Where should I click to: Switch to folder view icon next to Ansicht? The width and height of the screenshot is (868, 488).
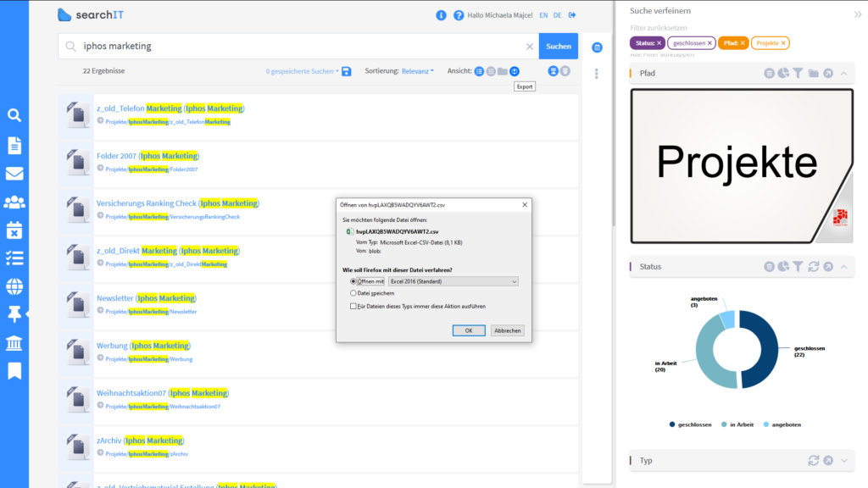503,71
